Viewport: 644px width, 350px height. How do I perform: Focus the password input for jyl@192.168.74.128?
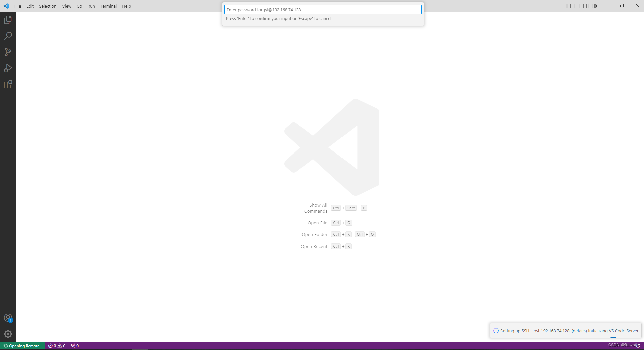(x=323, y=10)
